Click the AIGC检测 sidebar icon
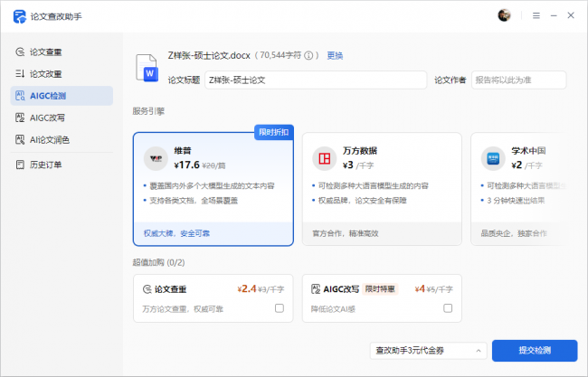 tap(21, 96)
